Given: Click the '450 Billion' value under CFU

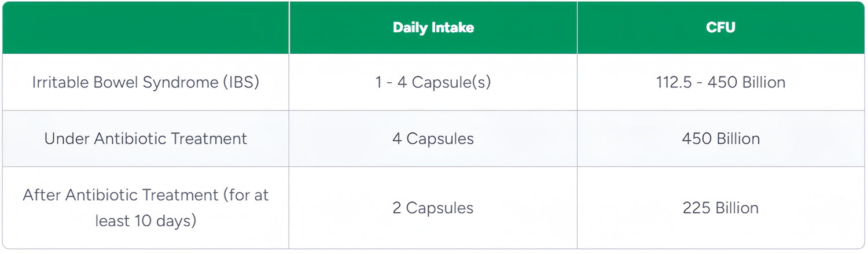Looking at the screenshot, I should coord(720,139).
